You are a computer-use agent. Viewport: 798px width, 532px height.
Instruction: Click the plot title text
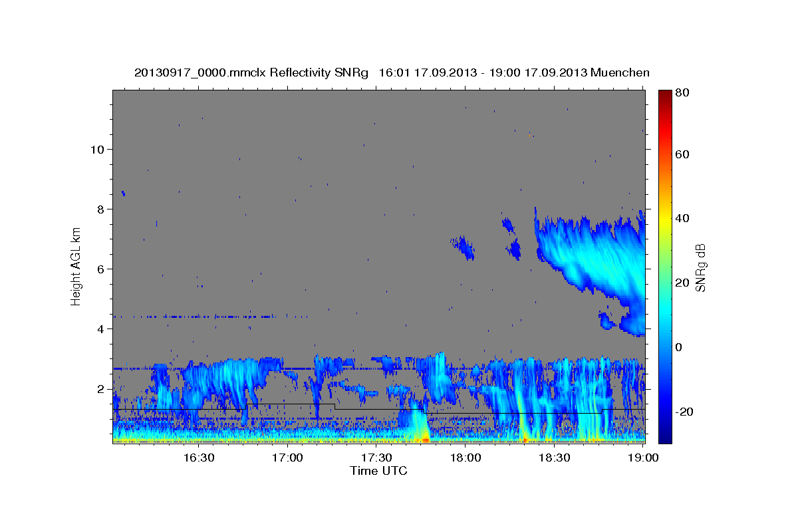pyautogui.click(x=392, y=72)
